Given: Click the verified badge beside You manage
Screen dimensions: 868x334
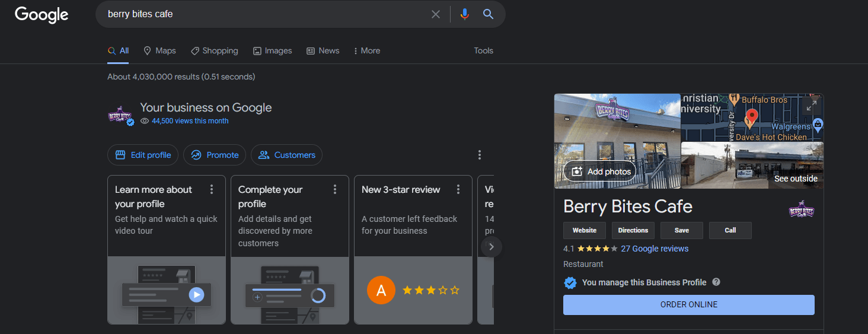Looking at the screenshot, I should click(x=570, y=283).
